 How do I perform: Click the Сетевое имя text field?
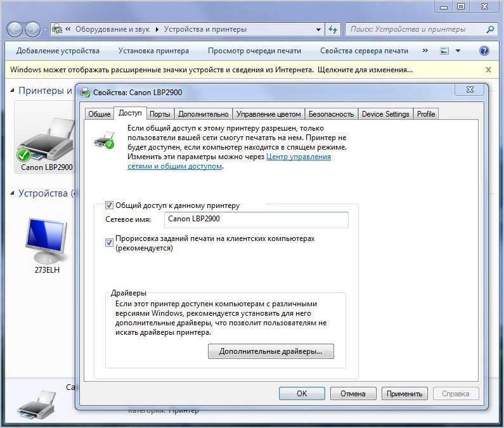(x=256, y=219)
